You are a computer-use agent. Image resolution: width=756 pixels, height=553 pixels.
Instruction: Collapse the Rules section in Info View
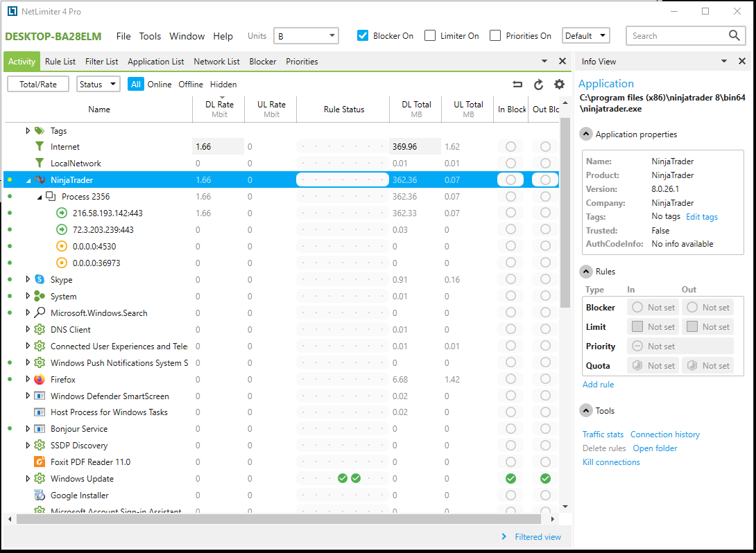(x=586, y=272)
